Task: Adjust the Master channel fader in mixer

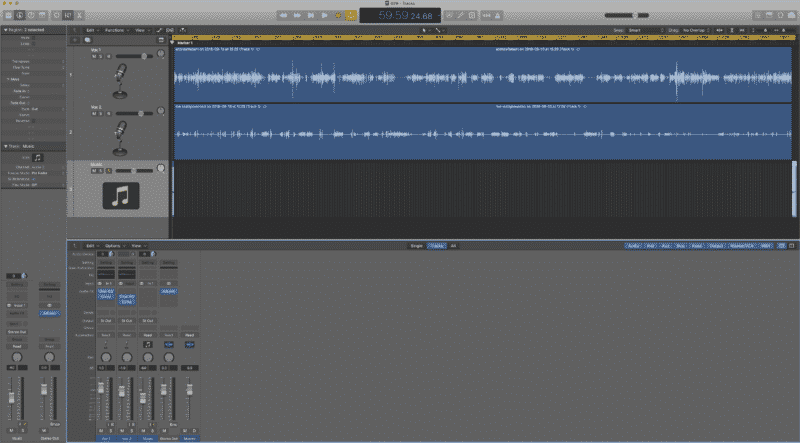Action: [189, 389]
